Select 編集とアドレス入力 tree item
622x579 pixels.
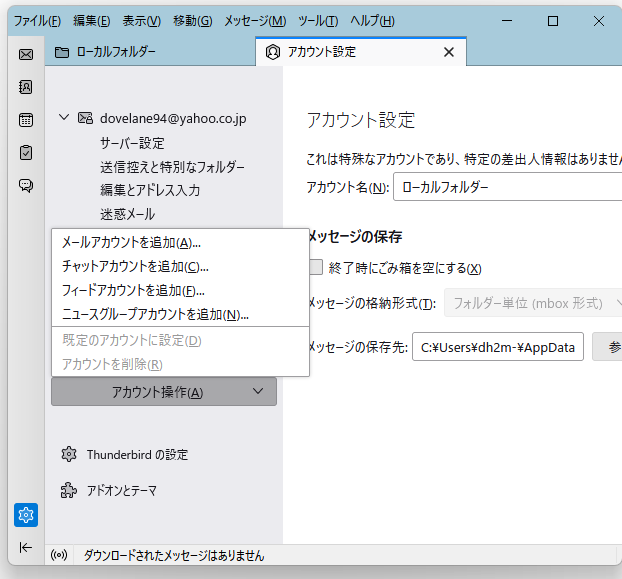pyautogui.click(x=150, y=190)
